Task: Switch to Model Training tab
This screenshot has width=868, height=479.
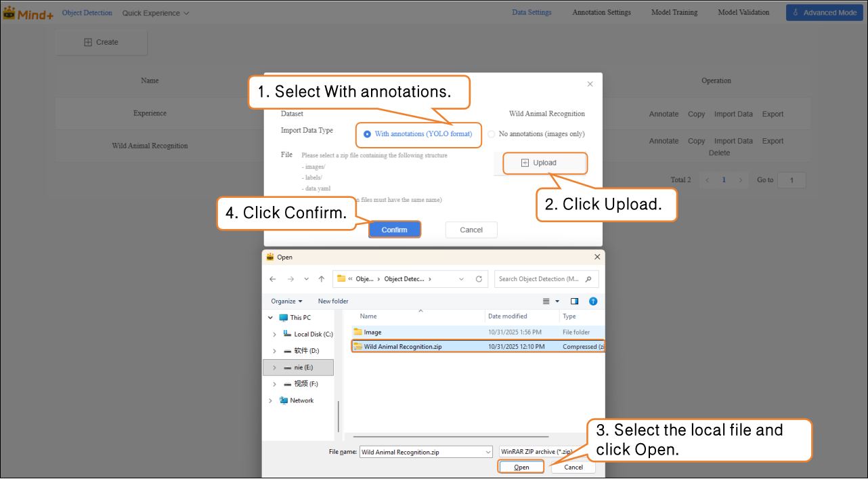Action: tap(674, 12)
